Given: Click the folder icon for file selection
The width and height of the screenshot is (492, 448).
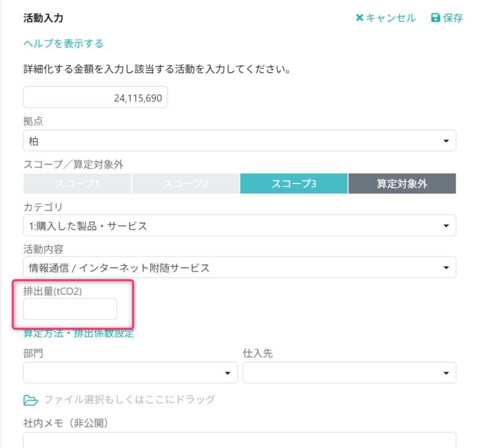Looking at the screenshot, I should pyautogui.click(x=29, y=399).
